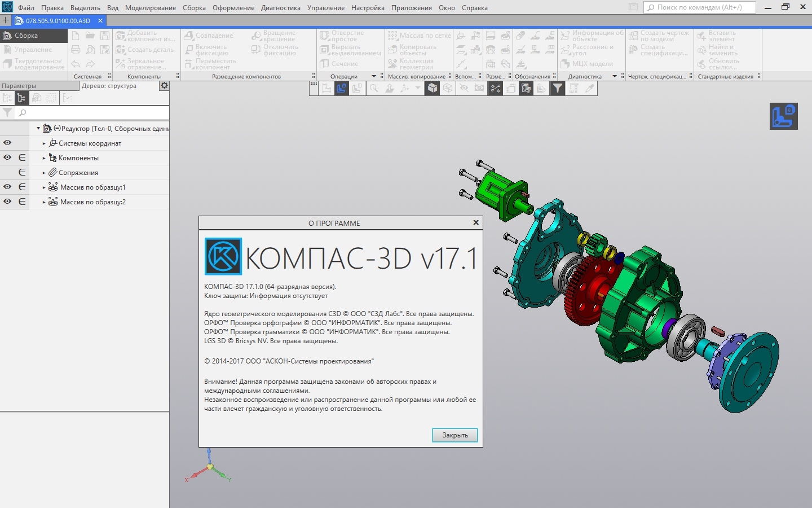Expand the 'Сопряжения' tree node
This screenshot has width=812, height=508.
pyautogui.click(x=44, y=173)
